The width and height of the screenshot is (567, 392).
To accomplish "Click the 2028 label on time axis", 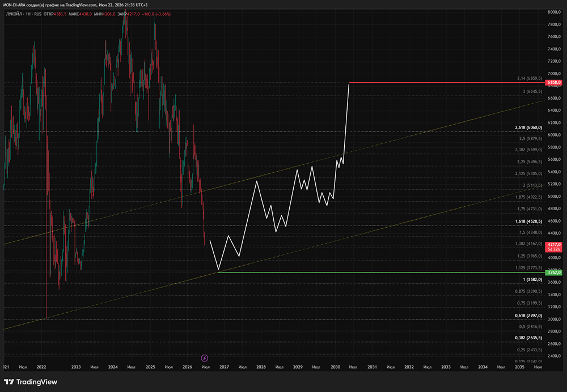I will point(261,367).
